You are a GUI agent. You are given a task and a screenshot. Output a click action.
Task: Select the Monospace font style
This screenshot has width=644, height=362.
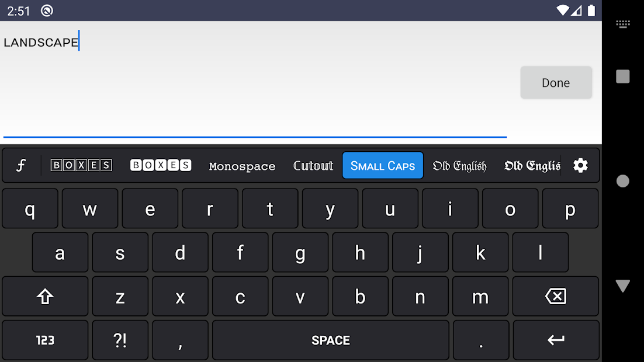[242, 166]
